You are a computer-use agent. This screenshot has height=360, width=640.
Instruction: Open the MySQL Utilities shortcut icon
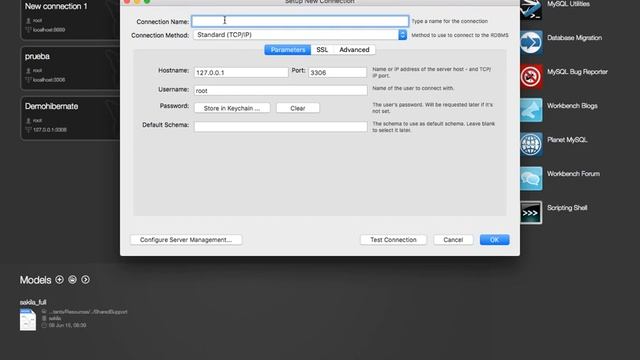pyautogui.click(x=531, y=9)
